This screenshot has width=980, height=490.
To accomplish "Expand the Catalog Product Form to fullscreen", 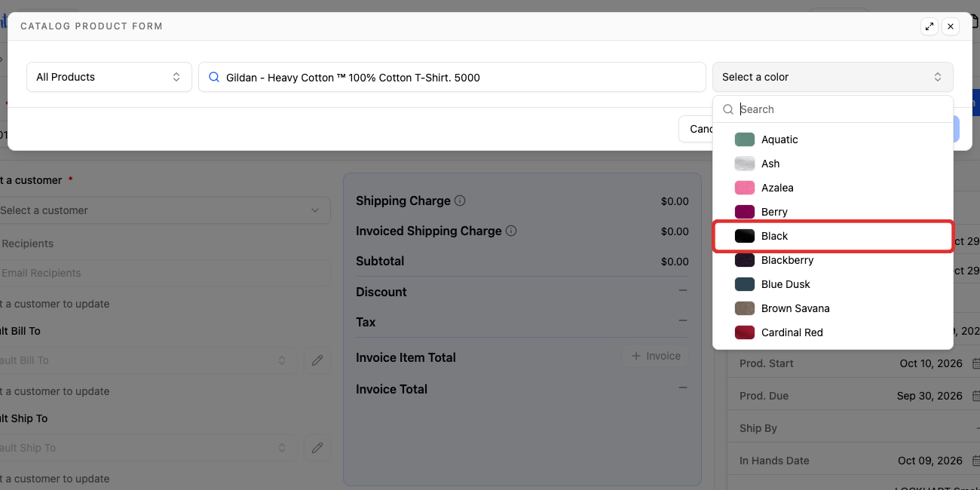I will [x=929, y=26].
